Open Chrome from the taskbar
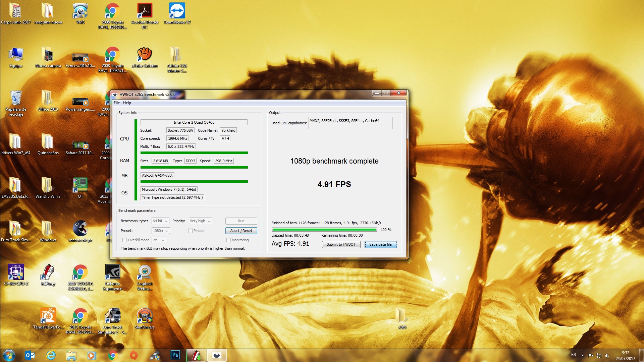The image size is (644, 362). pos(113,355)
